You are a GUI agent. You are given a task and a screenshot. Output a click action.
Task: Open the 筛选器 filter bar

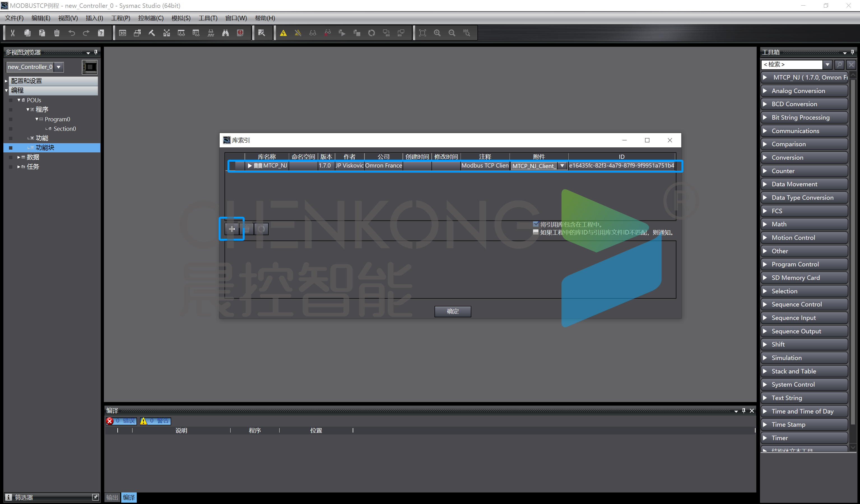(52, 497)
